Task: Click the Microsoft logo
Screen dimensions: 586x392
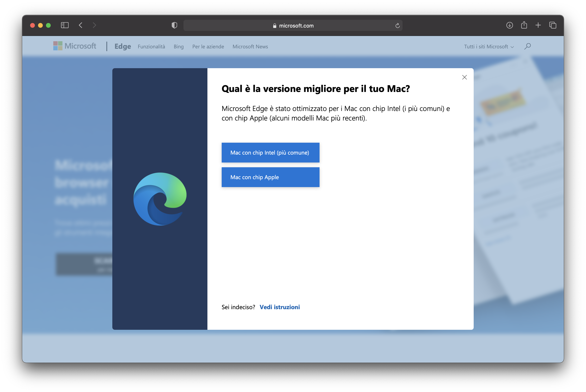Action: tap(74, 46)
